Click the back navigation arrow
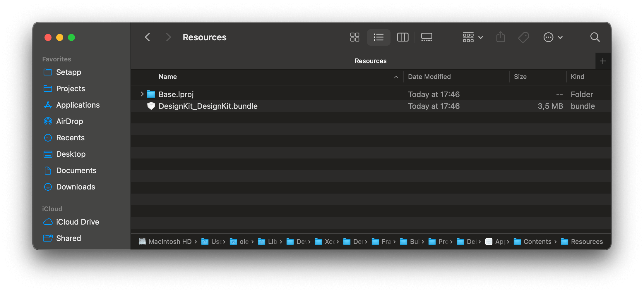Screen dimensions: 644x293 (x=147, y=37)
